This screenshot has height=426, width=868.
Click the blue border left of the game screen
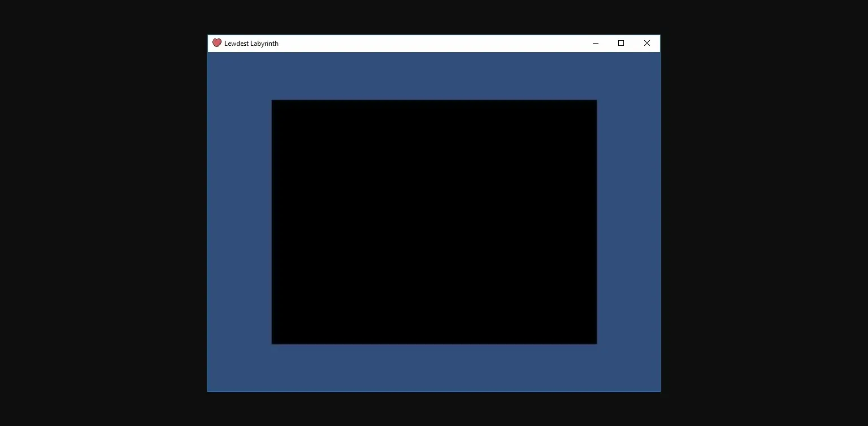pos(239,222)
